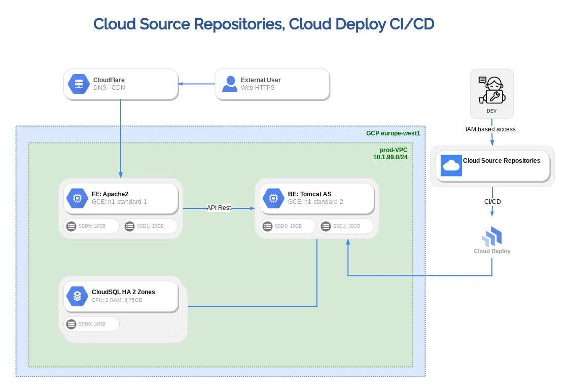Click the DEV developer icon
The height and width of the screenshot is (392, 570).
point(492,90)
